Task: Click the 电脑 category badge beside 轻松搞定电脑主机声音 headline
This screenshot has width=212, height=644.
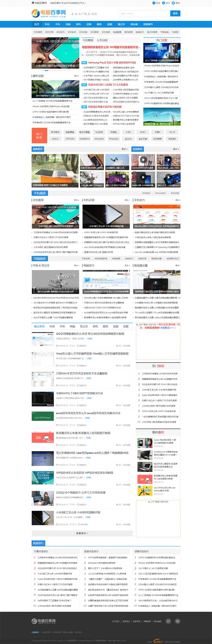Action: (x=84, y=107)
